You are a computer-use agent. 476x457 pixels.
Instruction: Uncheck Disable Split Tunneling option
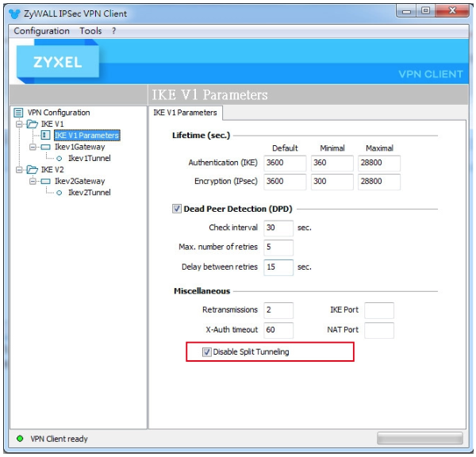[x=207, y=351]
